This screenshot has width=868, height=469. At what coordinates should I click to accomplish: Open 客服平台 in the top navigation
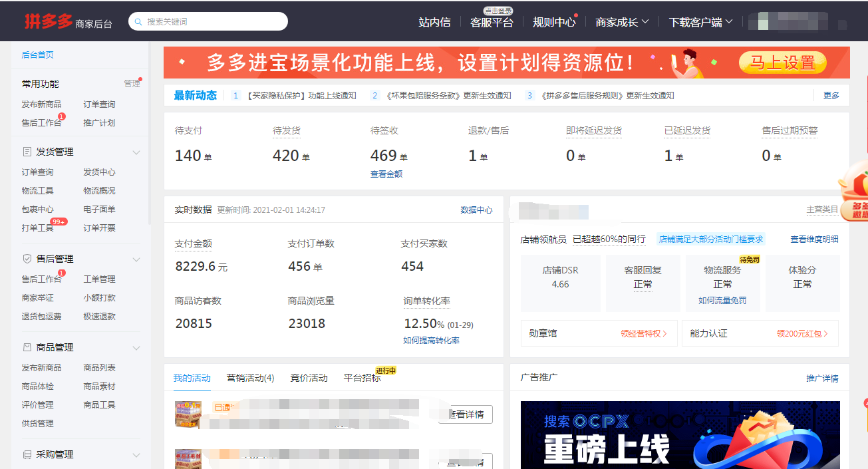(492, 22)
